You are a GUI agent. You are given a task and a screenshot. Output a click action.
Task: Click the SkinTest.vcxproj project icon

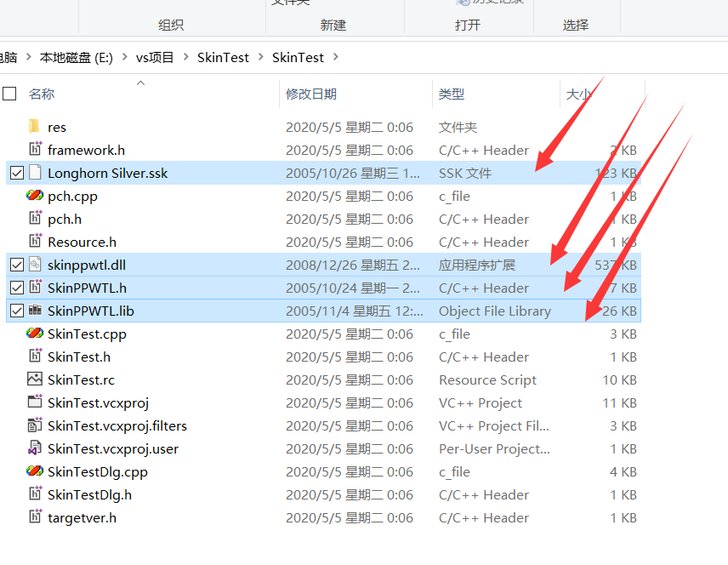[x=35, y=402]
